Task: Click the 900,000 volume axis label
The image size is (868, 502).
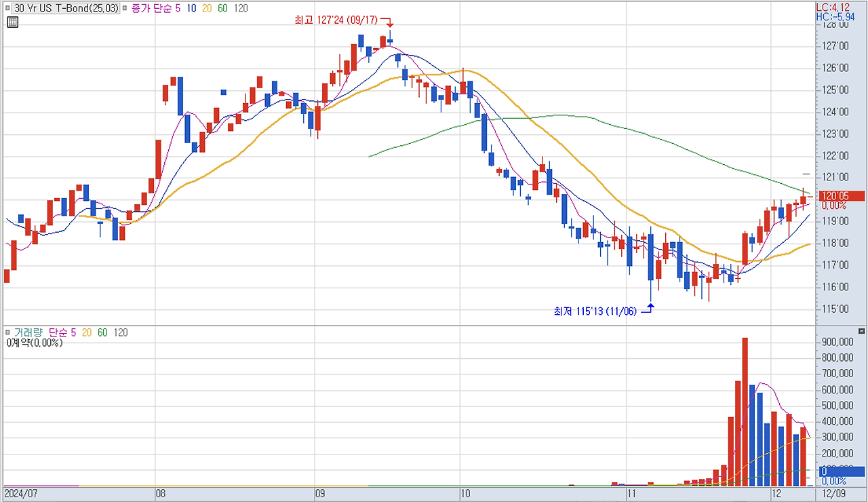Action: [837, 341]
